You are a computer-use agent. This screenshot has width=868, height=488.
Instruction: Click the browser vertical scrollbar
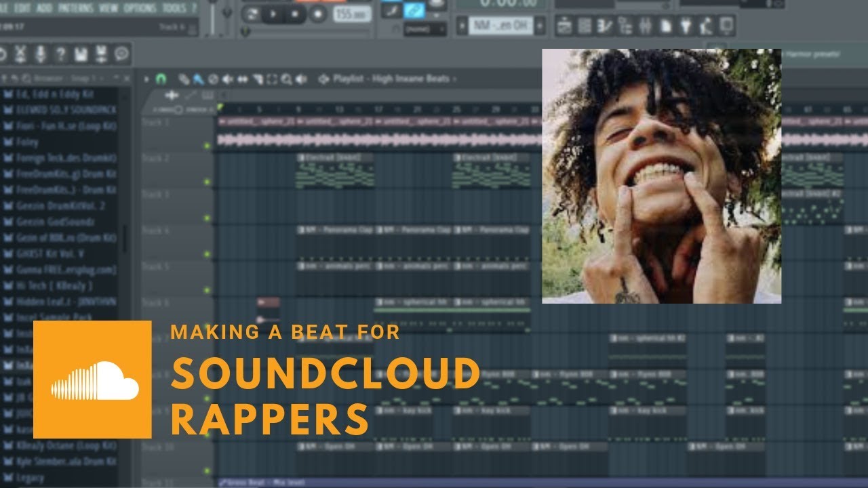coord(123,239)
